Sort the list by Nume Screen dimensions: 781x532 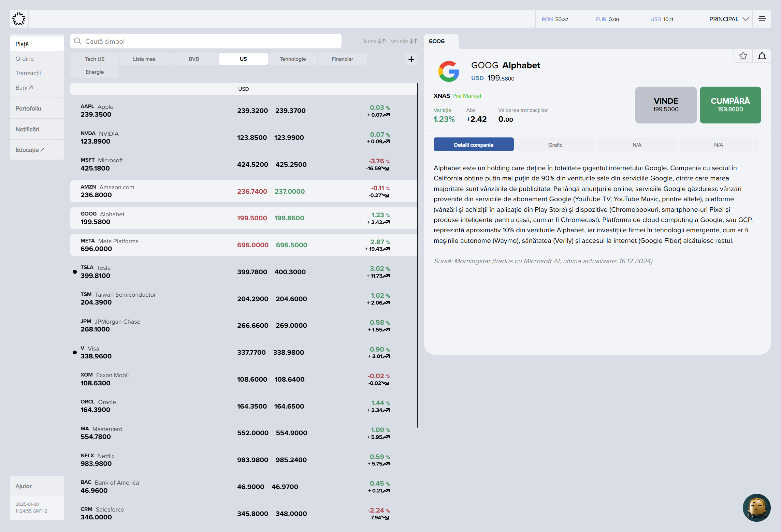click(x=374, y=41)
